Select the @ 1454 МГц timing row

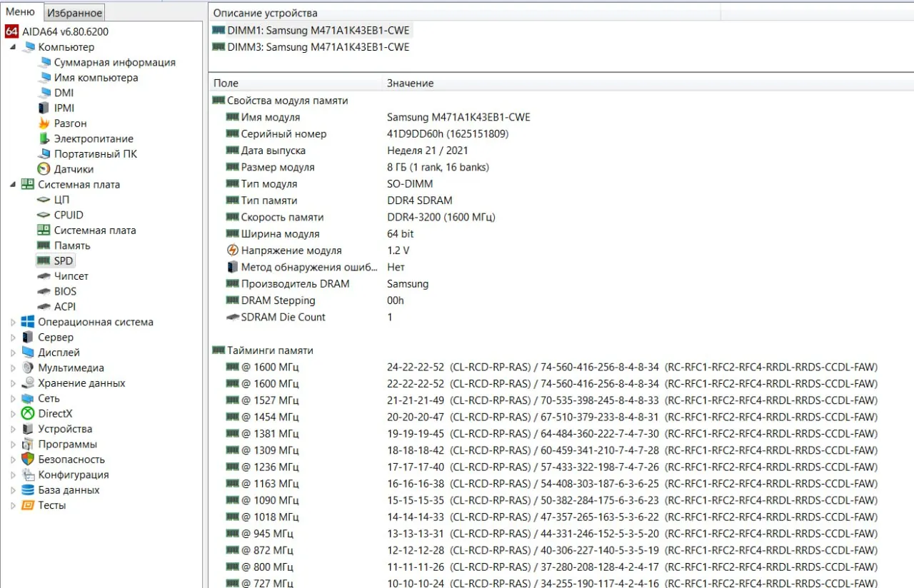click(561, 417)
